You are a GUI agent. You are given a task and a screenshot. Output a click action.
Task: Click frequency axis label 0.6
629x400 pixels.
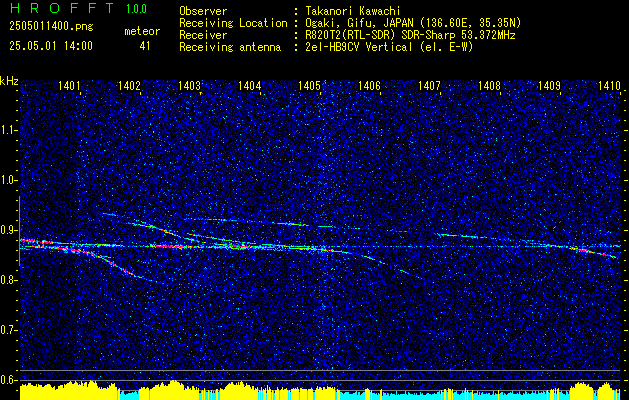point(9,380)
